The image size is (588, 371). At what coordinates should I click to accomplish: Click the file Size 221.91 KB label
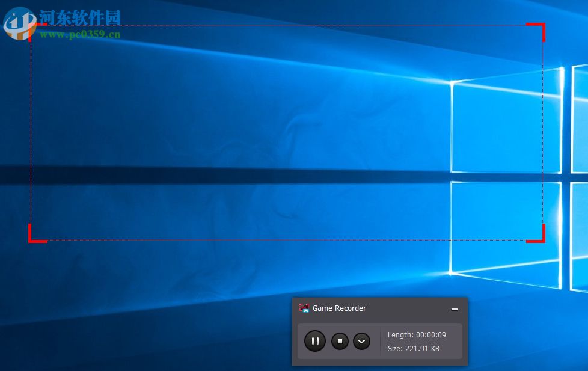(x=415, y=349)
